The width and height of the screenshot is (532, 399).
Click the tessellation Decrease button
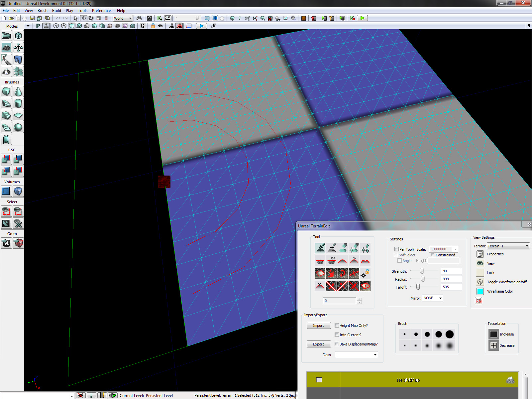tap(494, 345)
